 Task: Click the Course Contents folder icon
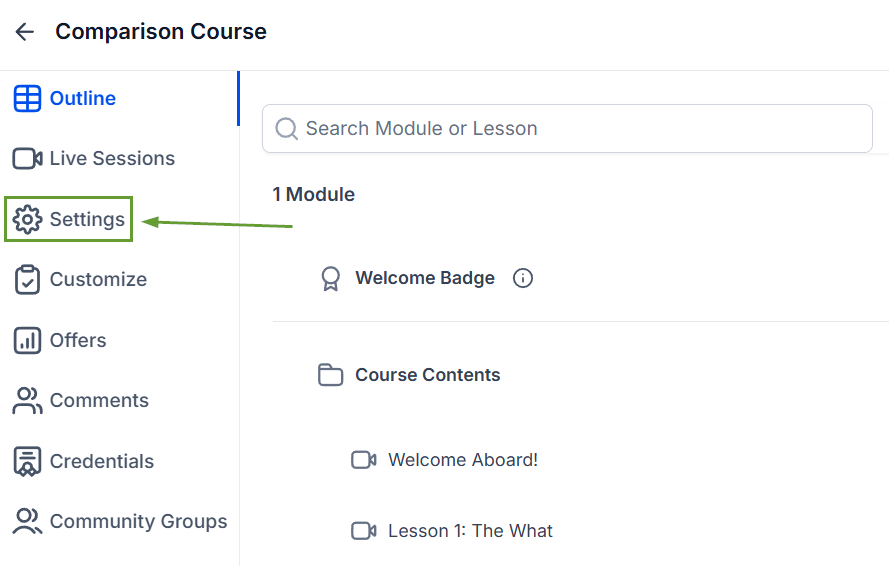click(331, 375)
